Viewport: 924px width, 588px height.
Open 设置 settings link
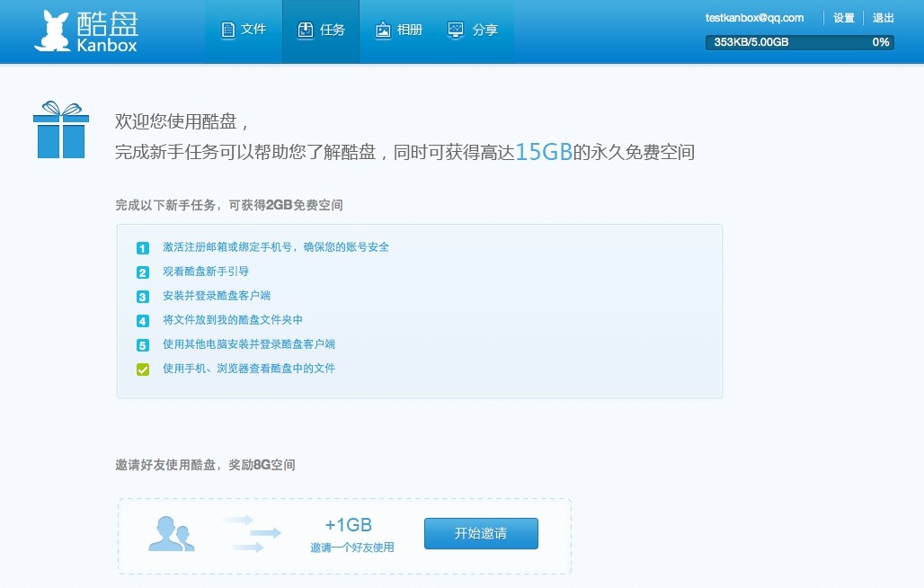pyautogui.click(x=843, y=18)
